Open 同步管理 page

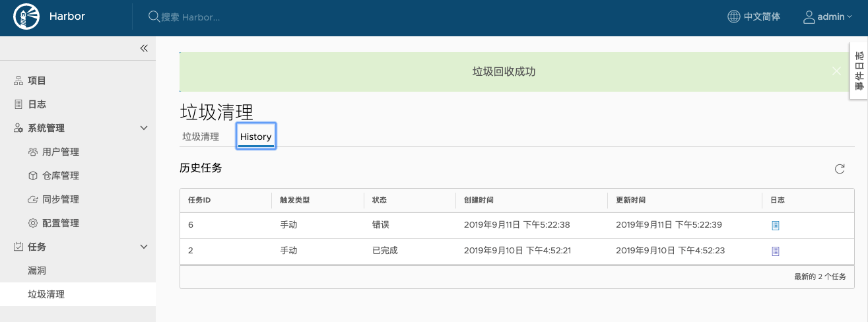point(60,199)
